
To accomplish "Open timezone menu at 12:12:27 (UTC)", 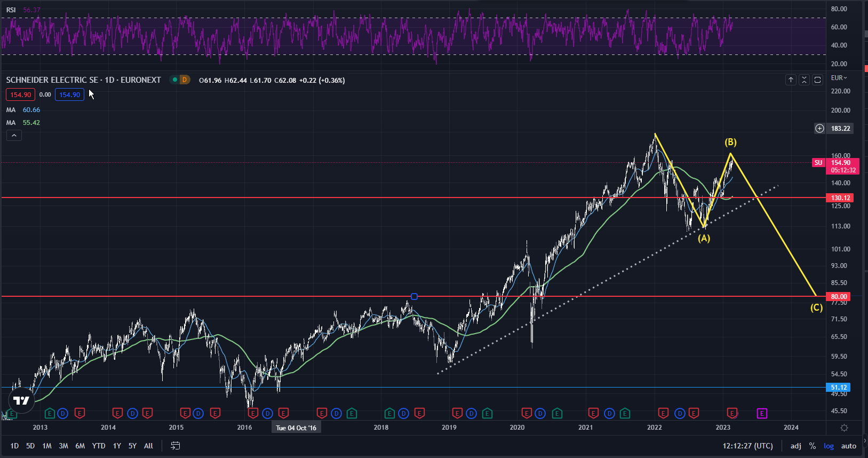I will point(748,446).
